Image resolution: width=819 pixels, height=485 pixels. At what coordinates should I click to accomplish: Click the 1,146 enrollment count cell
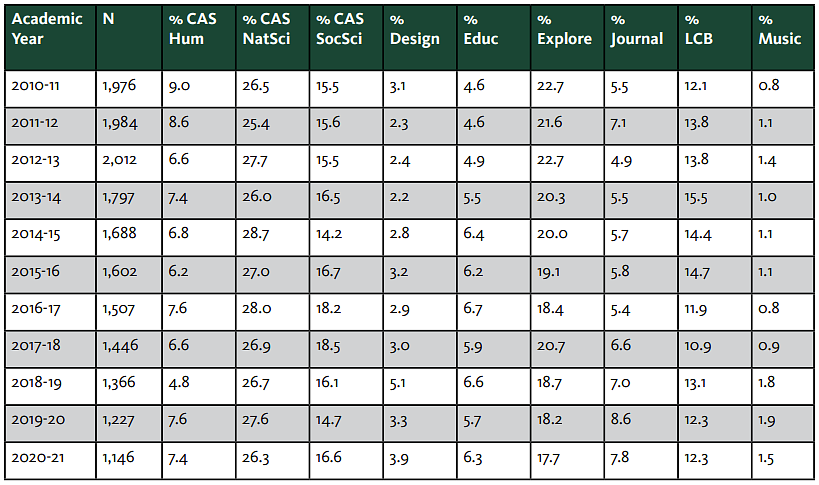(128, 457)
